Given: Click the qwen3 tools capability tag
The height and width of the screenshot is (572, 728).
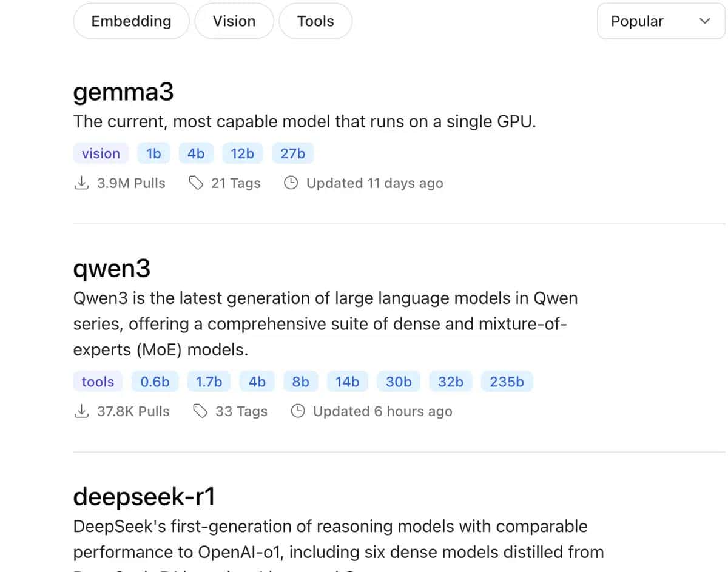Looking at the screenshot, I should coord(98,382).
